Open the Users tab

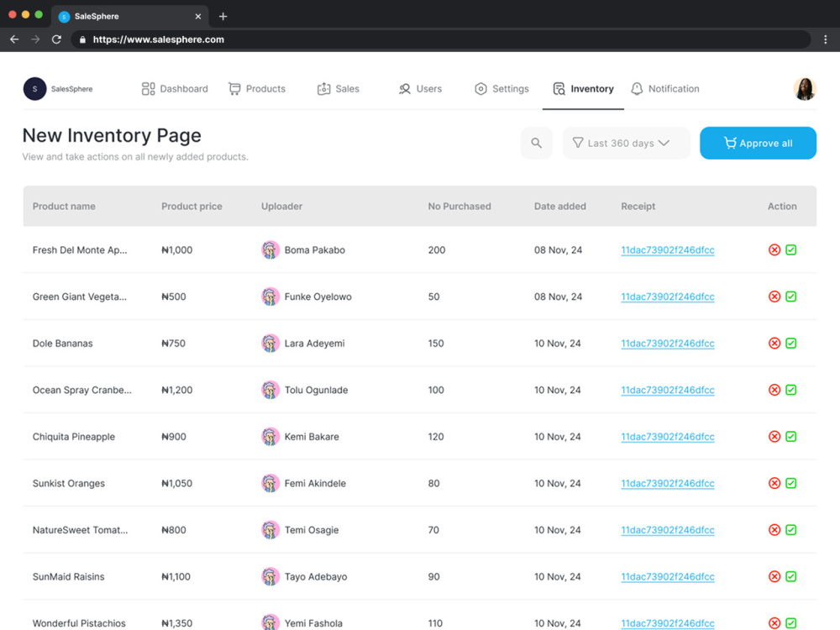(420, 89)
